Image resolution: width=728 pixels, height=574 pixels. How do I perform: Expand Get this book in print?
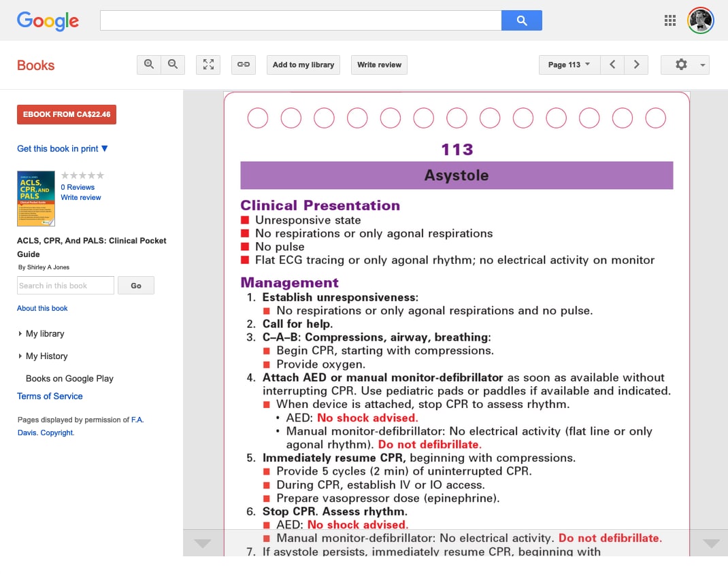click(x=62, y=148)
